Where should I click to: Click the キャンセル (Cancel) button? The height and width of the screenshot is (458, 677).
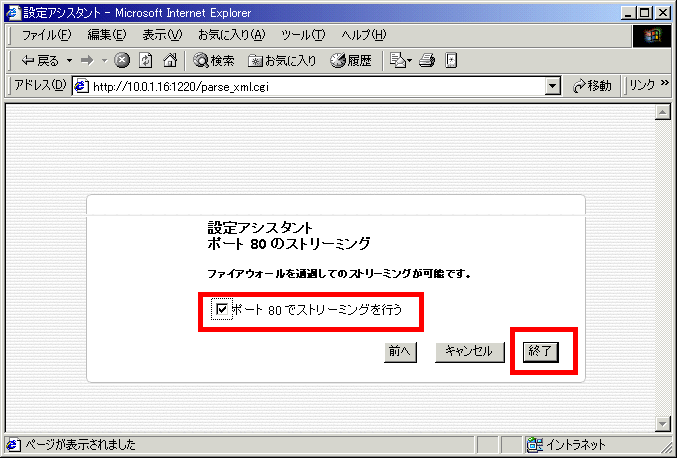click(x=469, y=352)
